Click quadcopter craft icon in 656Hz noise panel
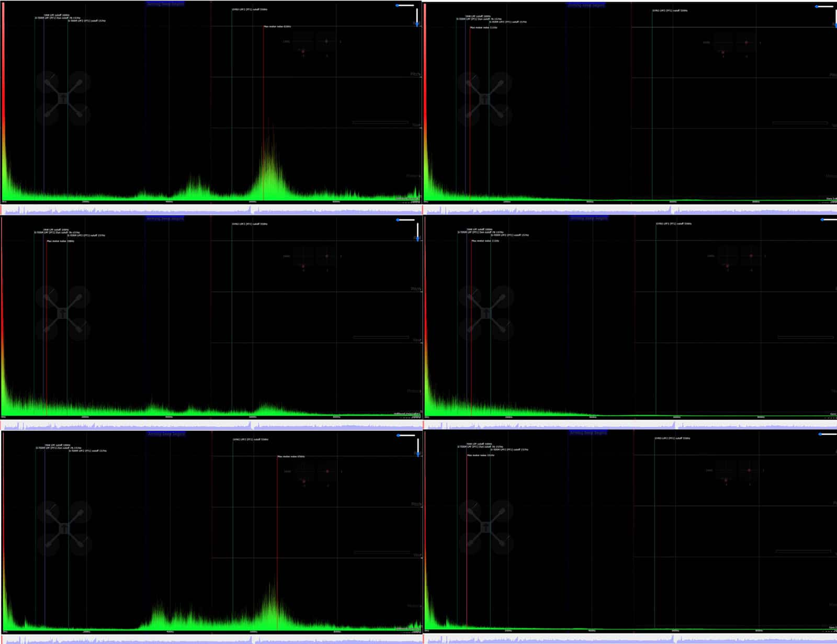Viewport: 837px width, 644px height. [x=64, y=528]
